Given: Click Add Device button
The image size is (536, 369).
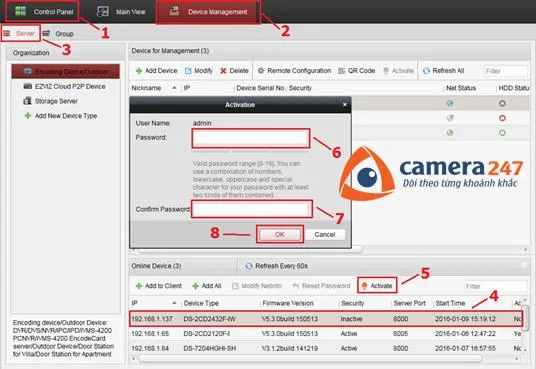Looking at the screenshot, I should coord(157,71).
